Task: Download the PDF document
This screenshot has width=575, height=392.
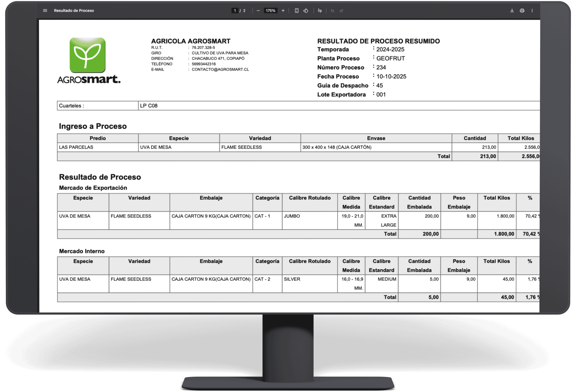Action: pos(512,11)
